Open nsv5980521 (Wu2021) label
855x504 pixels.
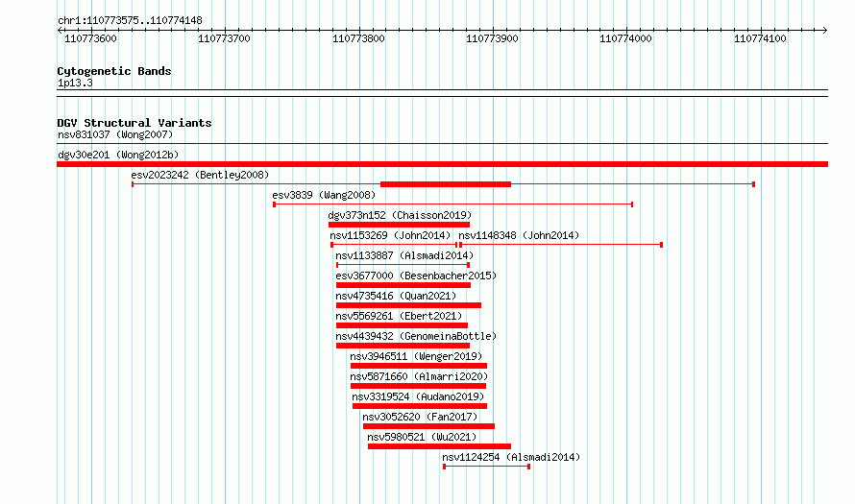(422, 437)
